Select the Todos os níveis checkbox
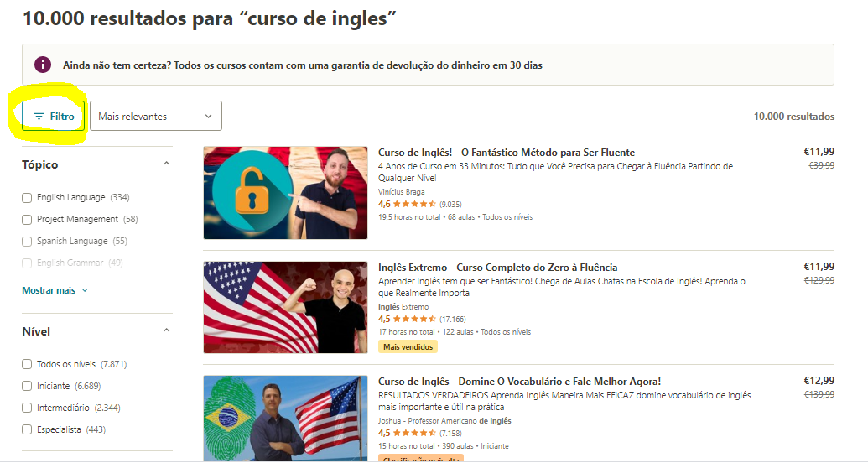 point(27,364)
